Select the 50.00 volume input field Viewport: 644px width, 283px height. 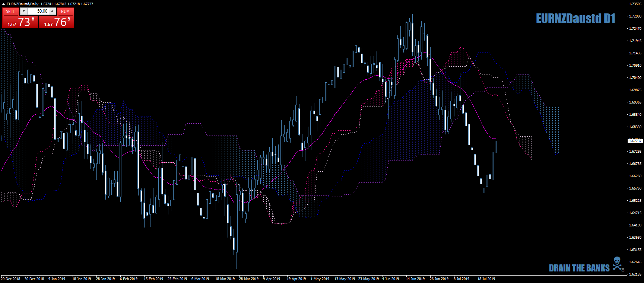(38, 11)
